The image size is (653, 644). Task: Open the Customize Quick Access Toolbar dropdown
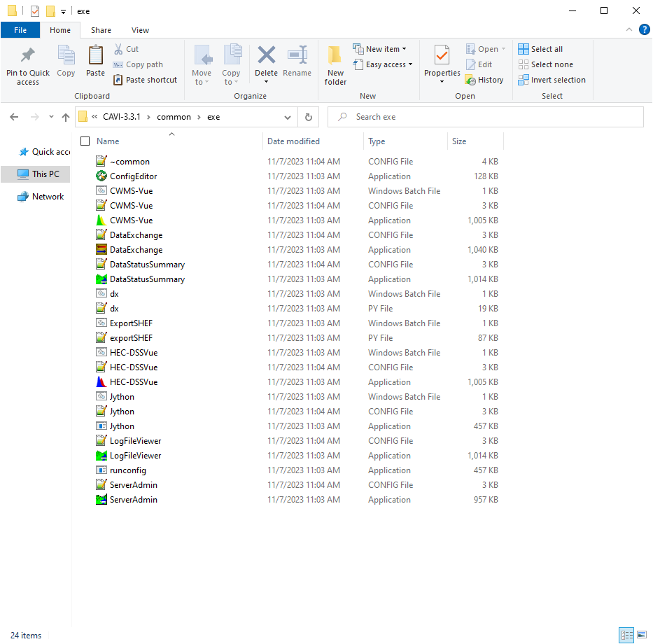(63, 12)
